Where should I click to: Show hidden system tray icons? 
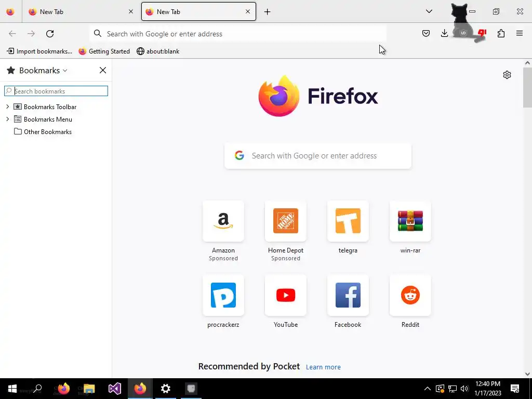coord(428,389)
